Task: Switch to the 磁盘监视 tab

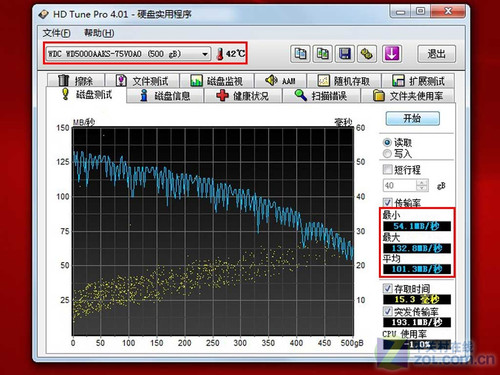Action: [x=217, y=81]
